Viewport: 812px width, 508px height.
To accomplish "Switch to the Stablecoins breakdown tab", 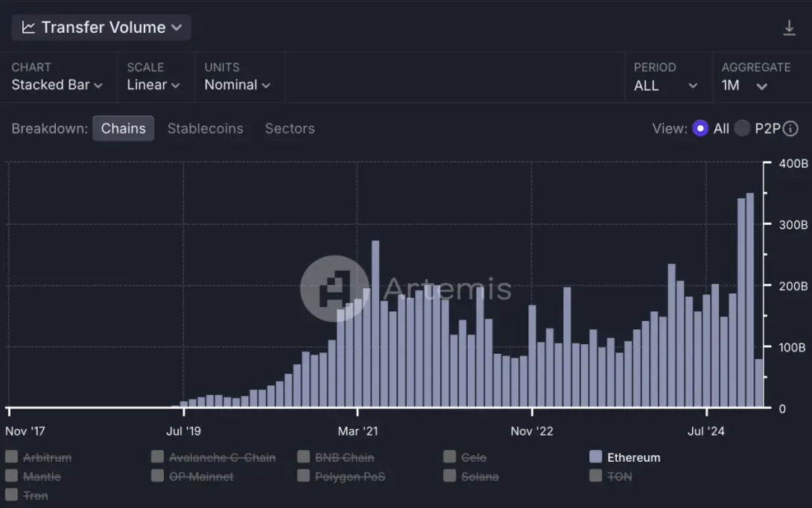I will point(205,128).
